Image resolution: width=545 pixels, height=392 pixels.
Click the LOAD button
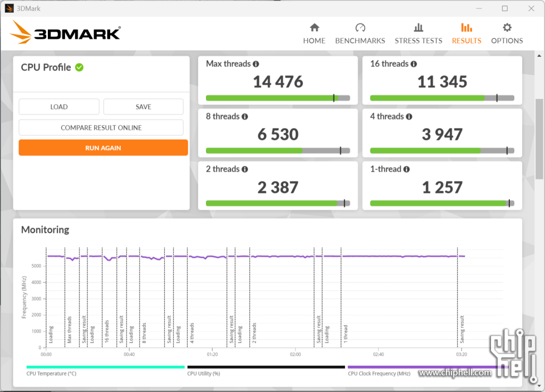point(59,107)
